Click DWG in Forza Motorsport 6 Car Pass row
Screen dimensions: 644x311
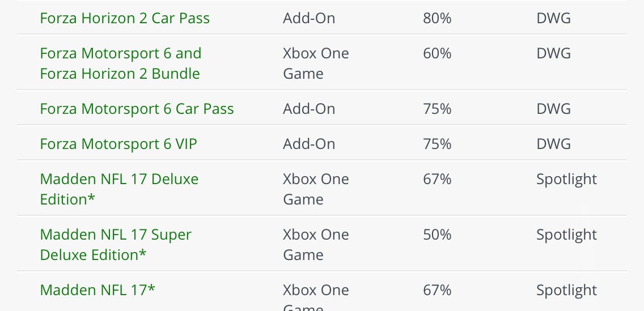click(x=553, y=109)
